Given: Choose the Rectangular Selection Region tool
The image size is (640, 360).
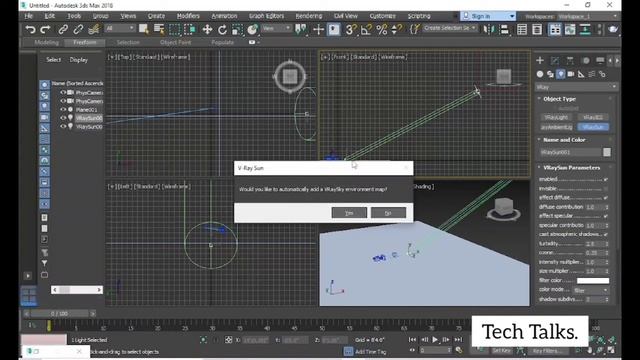Looking at the screenshot, I should (x=175, y=29).
